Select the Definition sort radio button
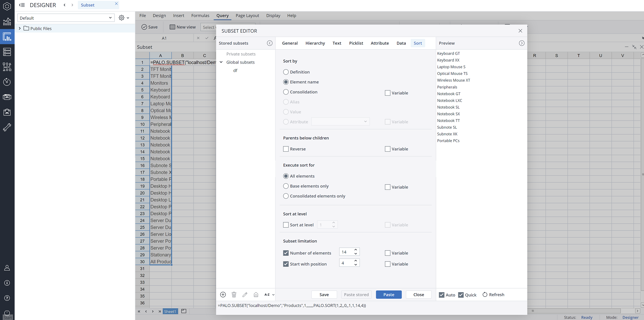Screen dimensions: 644x320 tap(286, 72)
